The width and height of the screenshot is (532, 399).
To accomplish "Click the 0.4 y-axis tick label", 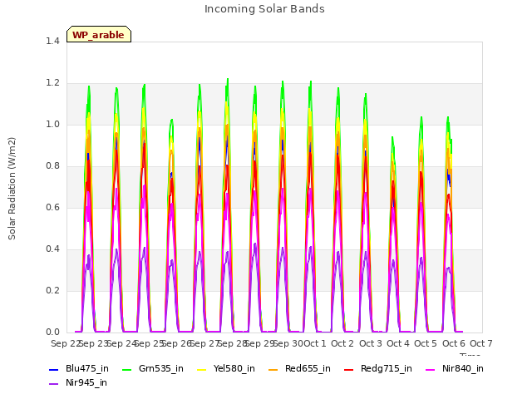I will (x=52, y=249).
